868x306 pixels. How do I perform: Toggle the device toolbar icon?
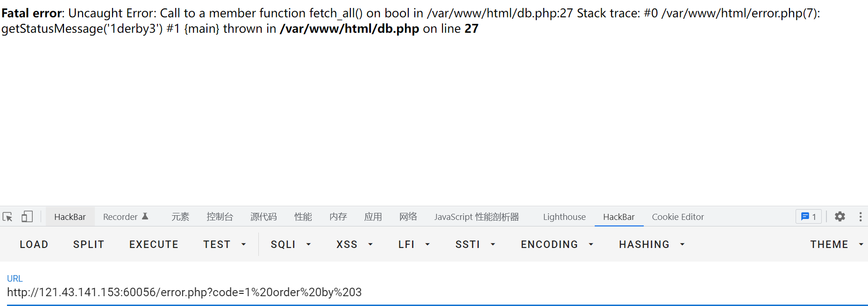27,217
